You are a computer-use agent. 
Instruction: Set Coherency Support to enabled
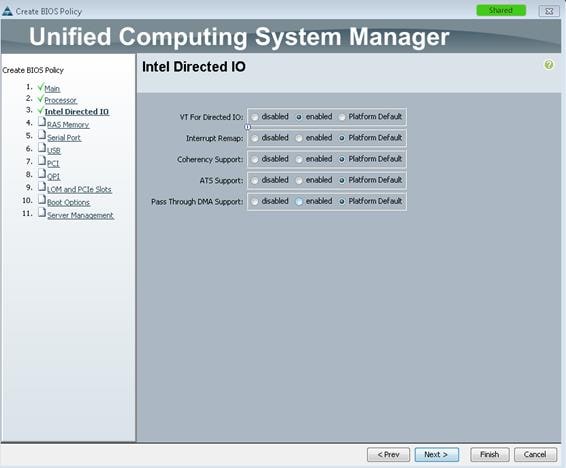[299, 159]
